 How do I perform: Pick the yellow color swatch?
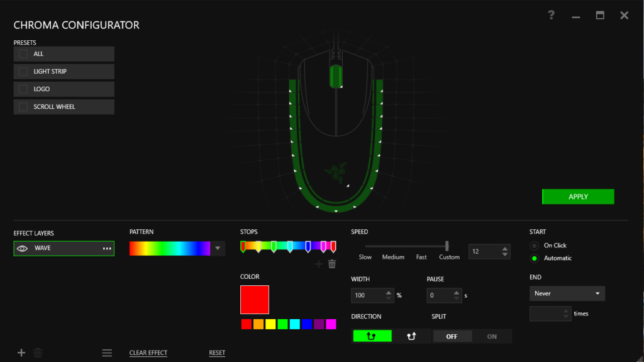[x=270, y=324]
